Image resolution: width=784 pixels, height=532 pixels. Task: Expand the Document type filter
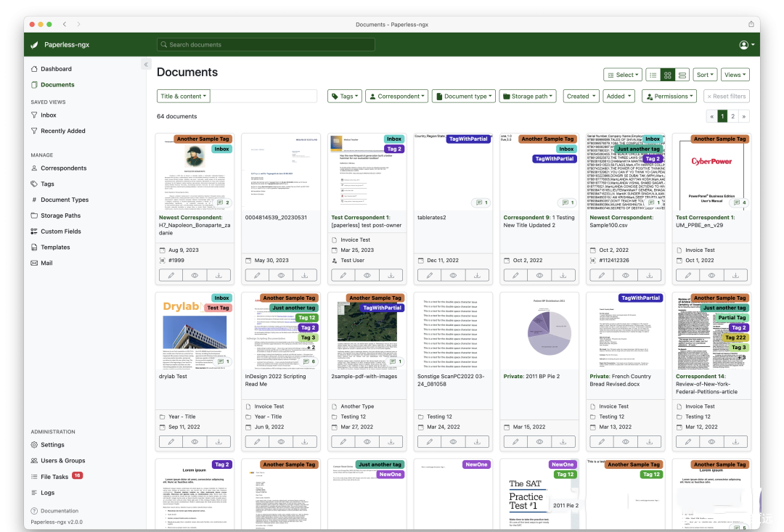[x=464, y=97]
